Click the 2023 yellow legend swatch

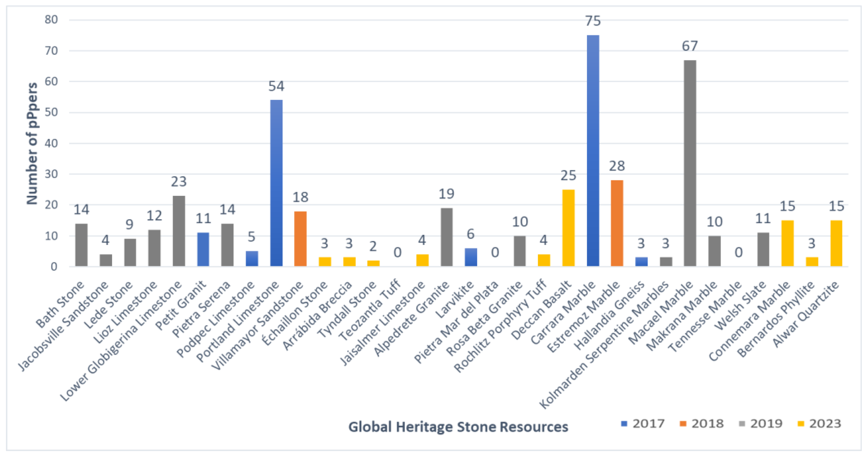801,424
